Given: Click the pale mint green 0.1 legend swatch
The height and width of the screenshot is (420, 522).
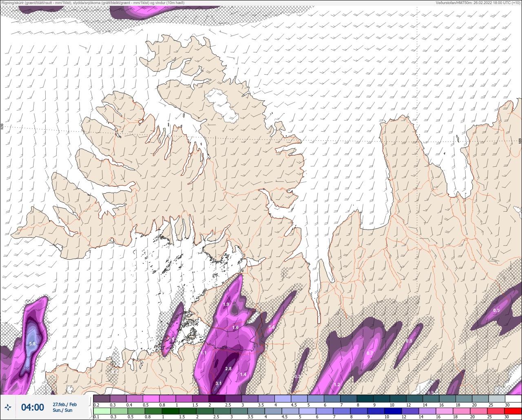Looking at the screenshot, I should click(x=102, y=411).
